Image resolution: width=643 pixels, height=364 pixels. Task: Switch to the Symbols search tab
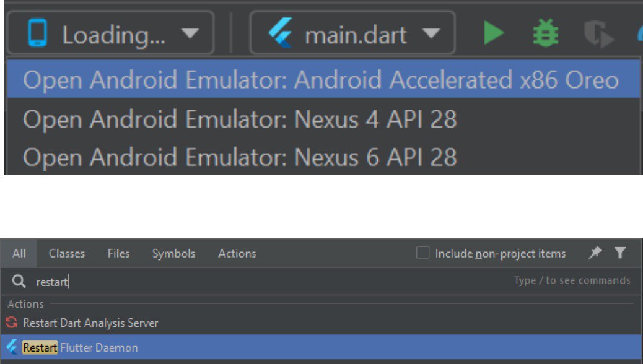tap(174, 253)
